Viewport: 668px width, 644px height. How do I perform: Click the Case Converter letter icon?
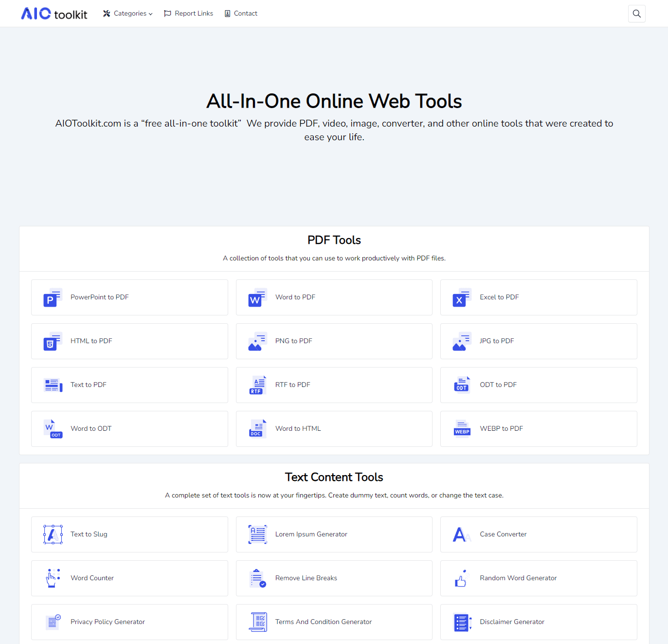461,534
